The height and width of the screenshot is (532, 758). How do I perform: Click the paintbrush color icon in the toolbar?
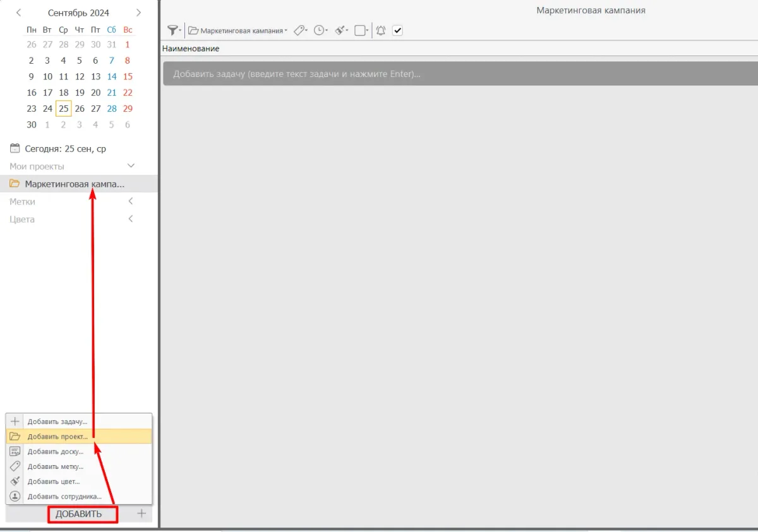(341, 30)
